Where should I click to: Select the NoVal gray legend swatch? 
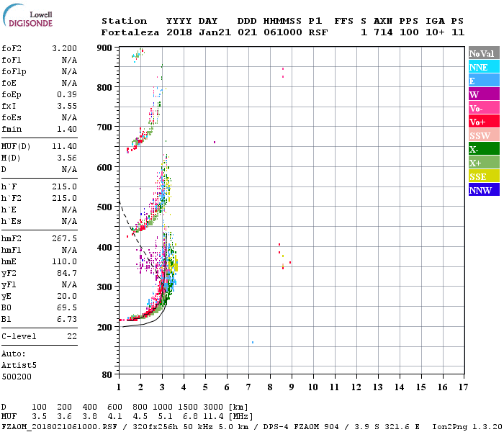pos(484,53)
